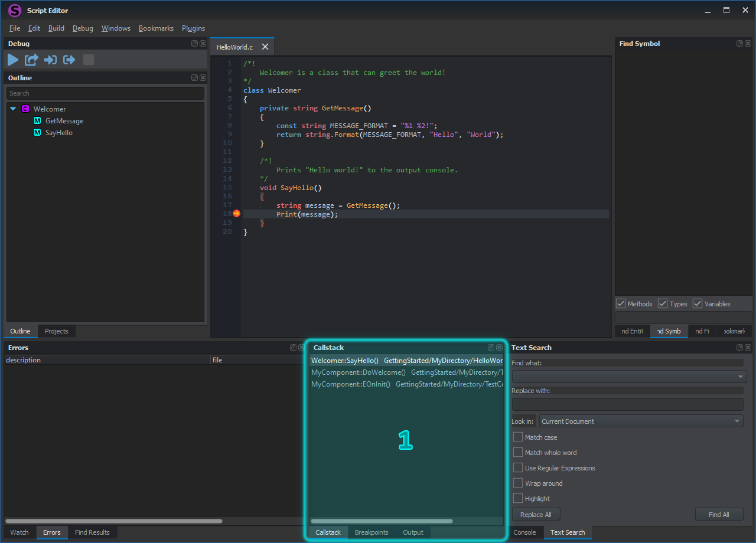Toggle the Match case checkbox
The width and height of the screenshot is (756, 543).
coord(518,437)
